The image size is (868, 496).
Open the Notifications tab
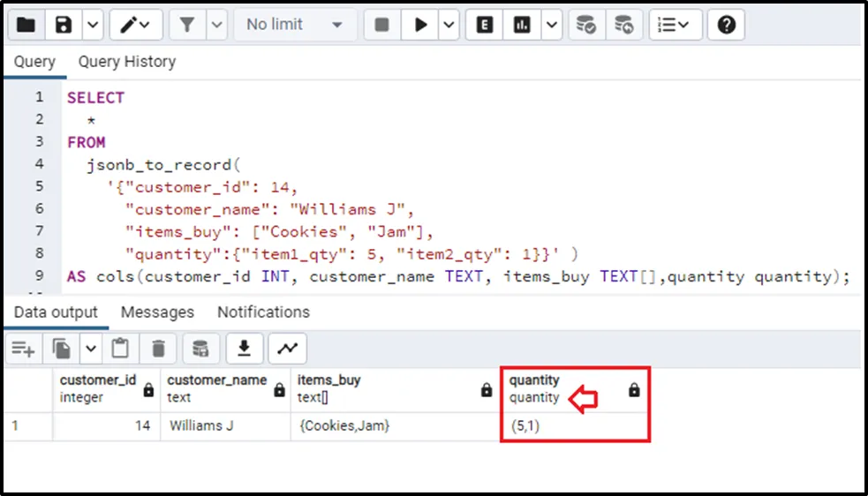[x=263, y=312]
